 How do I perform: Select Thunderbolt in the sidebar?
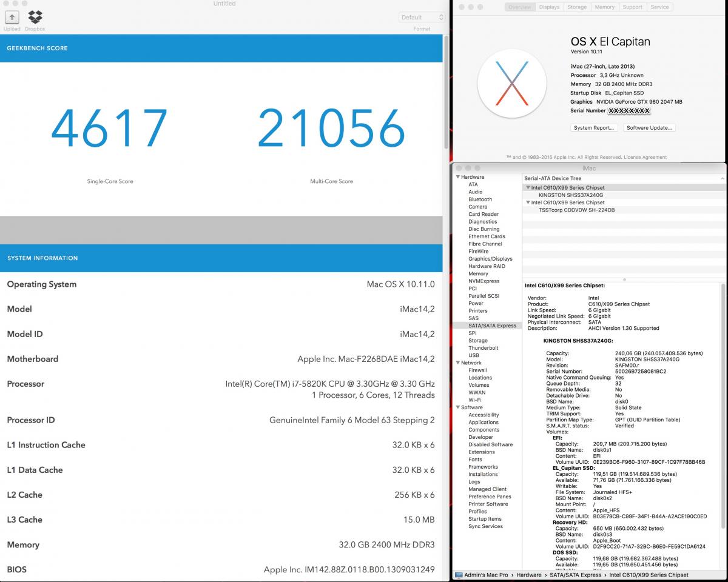click(x=484, y=348)
